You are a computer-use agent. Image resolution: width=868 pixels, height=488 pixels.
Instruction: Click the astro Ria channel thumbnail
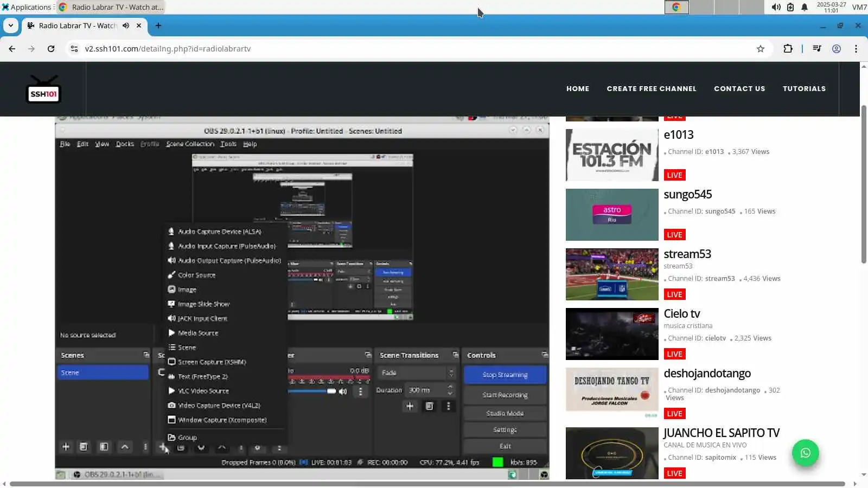(x=612, y=215)
